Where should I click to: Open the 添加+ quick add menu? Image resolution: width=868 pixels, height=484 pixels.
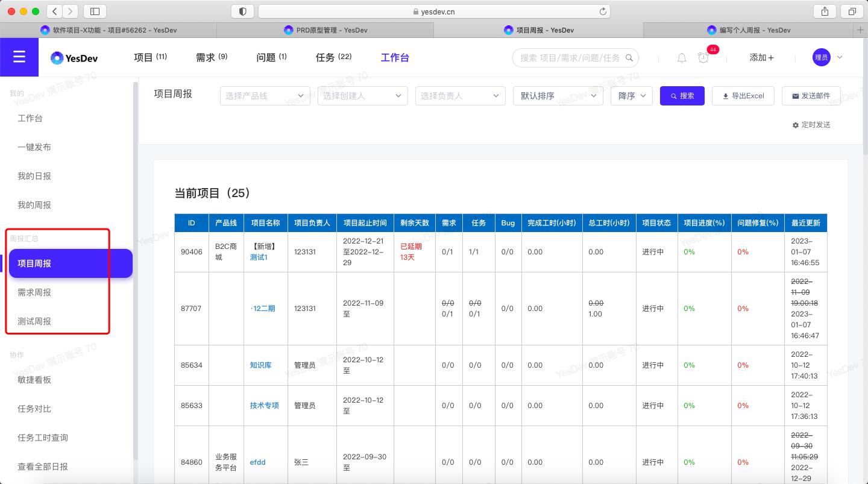(761, 57)
